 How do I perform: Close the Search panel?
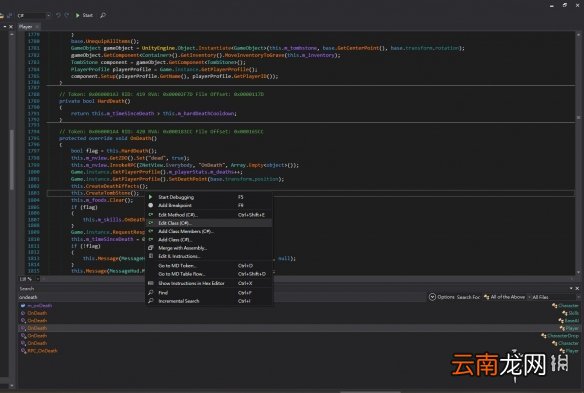tap(577, 288)
